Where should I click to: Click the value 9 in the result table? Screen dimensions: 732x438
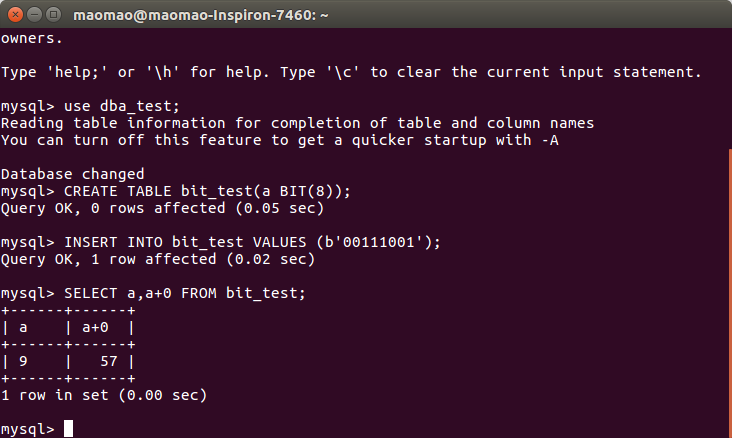click(x=22, y=361)
